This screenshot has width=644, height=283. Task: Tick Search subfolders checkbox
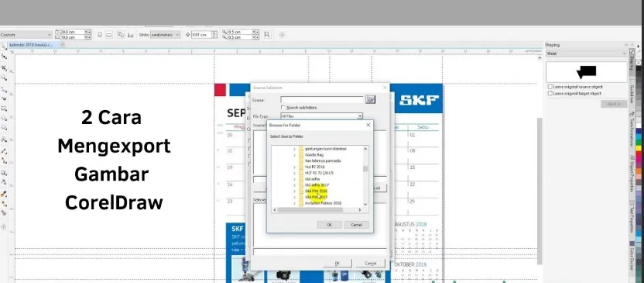[283, 107]
